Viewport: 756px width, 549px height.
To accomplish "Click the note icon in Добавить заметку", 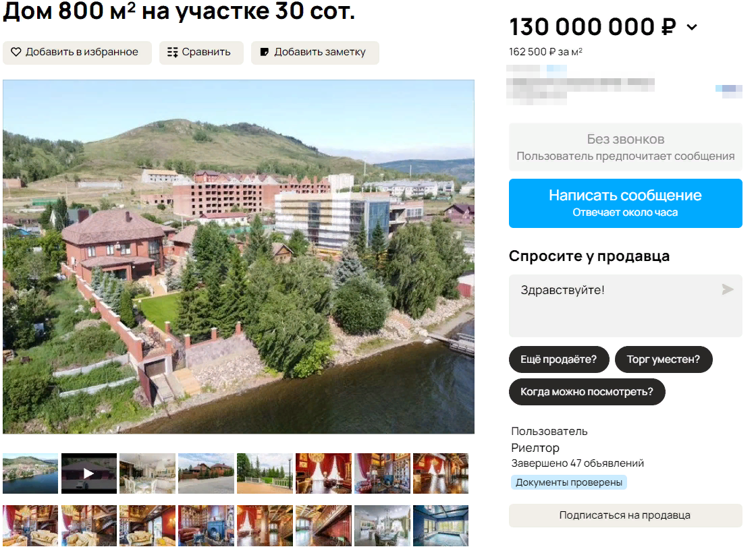I will [x=264, y=52].
